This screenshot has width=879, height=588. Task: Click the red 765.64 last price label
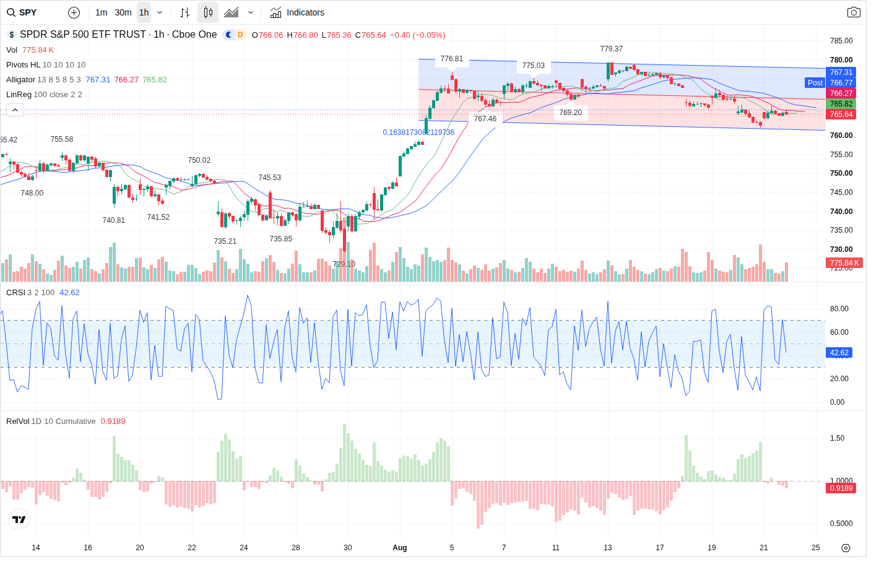pyautogui.click(x=841, y=115)
